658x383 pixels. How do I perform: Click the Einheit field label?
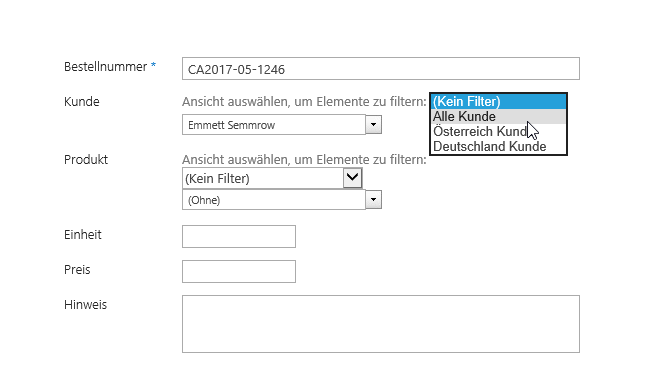(83, 235)
